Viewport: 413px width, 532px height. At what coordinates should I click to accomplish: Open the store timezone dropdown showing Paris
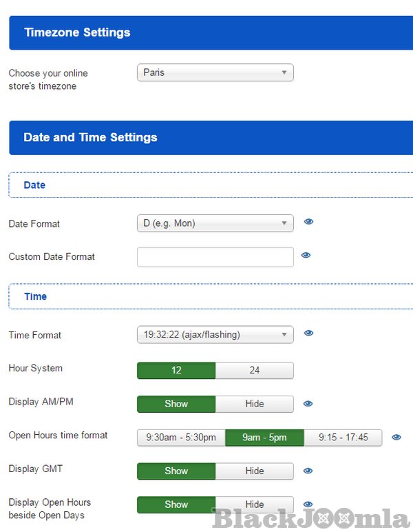[x=215, y=72]
